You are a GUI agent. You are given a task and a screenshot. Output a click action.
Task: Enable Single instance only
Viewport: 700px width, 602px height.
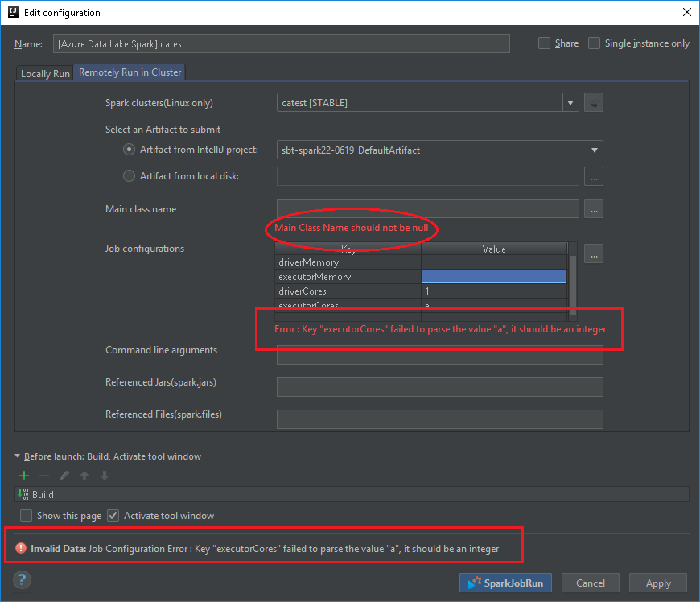point(593,43)
